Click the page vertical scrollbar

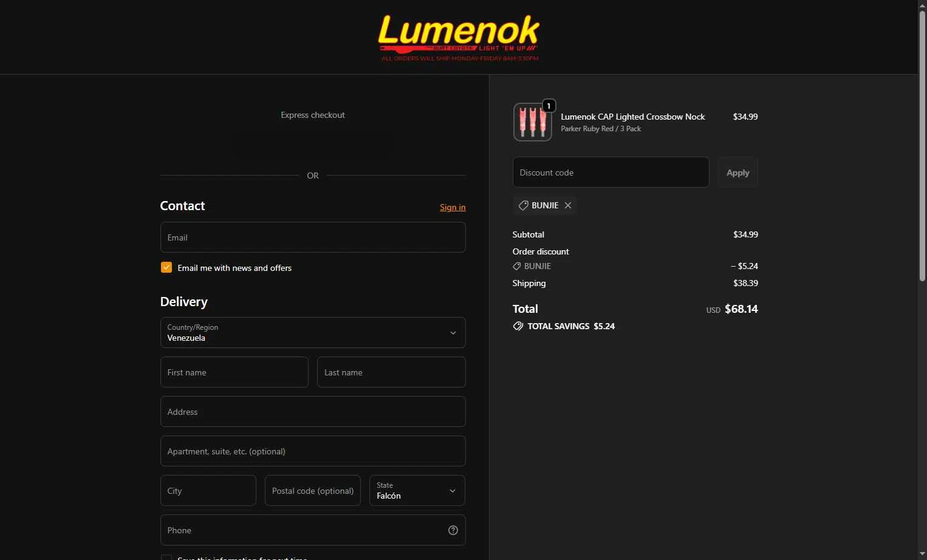[x=922, y=146]
